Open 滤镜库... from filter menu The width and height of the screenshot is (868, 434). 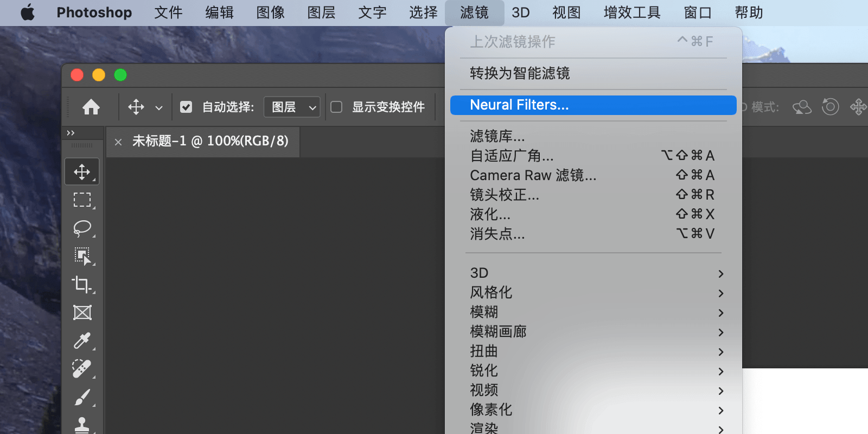[593, 136]
